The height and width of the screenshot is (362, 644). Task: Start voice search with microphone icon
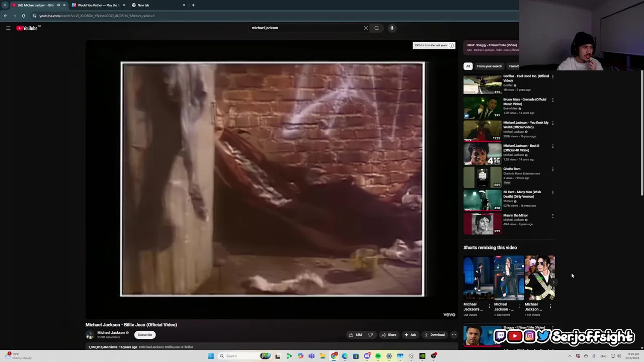click(392, 28)
